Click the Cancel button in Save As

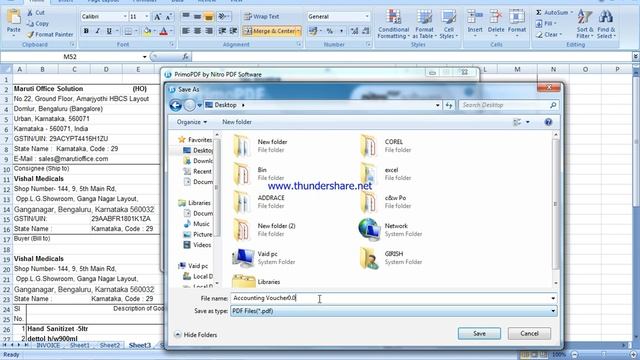pyautogui.click(x=529, y=333)
